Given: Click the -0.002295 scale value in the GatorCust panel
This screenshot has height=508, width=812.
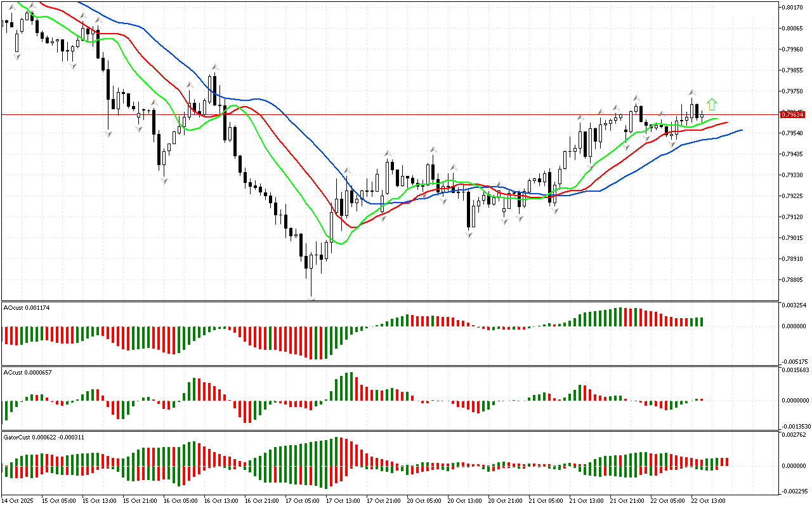Looking at the screenshot, I should coord(794,491).
